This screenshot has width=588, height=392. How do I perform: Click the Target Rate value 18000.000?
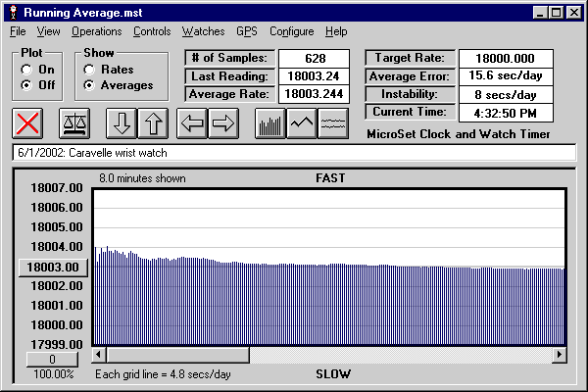pos(506,59)
